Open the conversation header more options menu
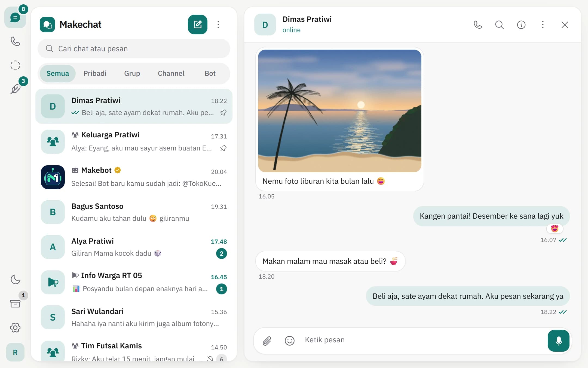 click(x=543, y=25)
